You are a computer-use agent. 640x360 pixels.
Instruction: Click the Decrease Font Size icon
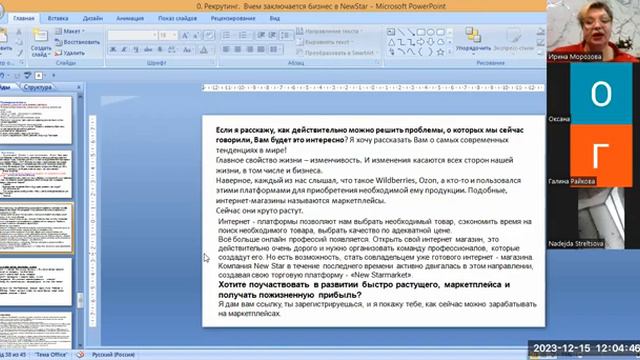point(196,36)
